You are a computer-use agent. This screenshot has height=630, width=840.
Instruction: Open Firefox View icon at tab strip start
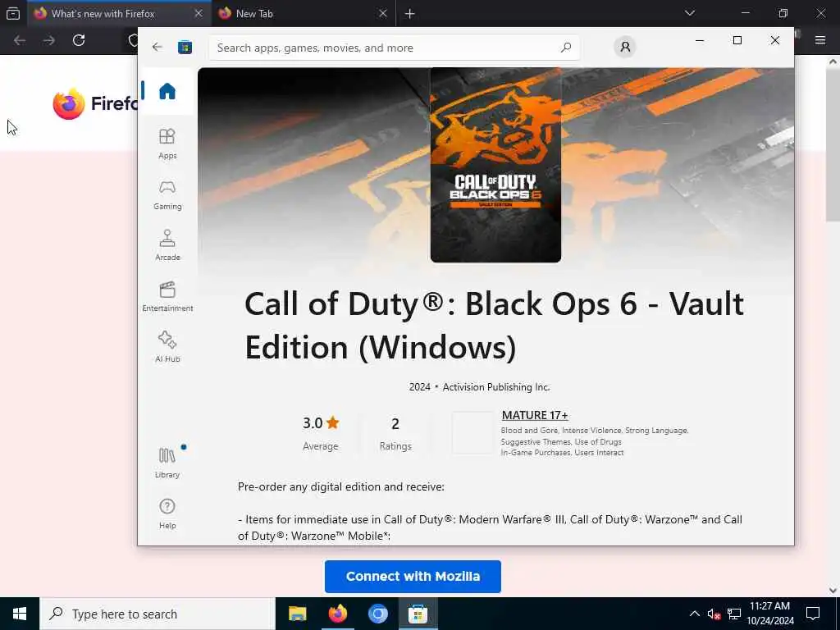(x=13, y=13)
